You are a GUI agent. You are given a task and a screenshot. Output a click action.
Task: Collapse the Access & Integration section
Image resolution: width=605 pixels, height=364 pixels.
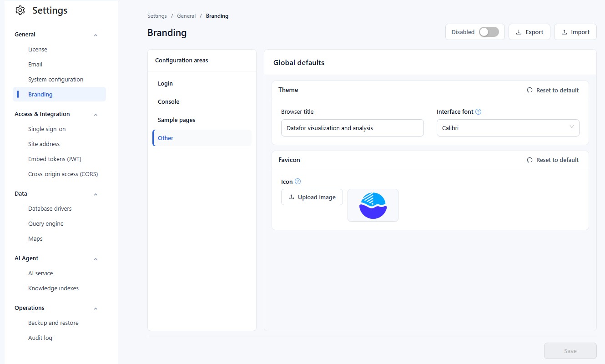click(96, 114)
